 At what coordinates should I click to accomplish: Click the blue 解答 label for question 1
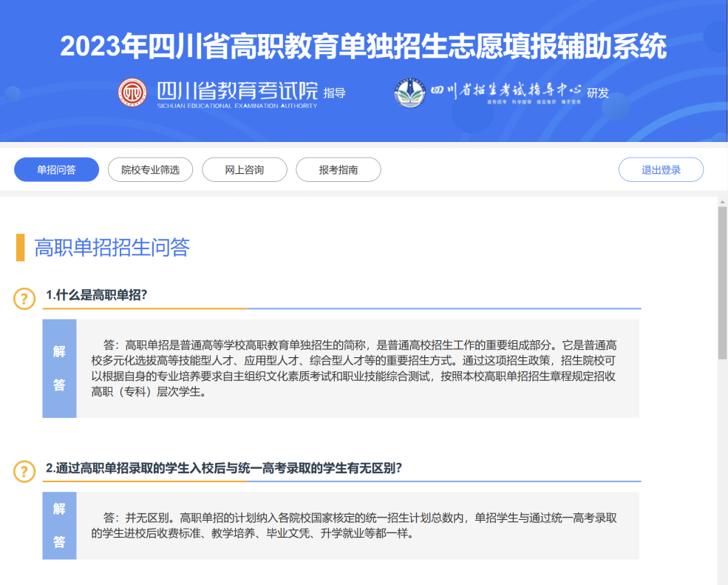tap(59, 368)
